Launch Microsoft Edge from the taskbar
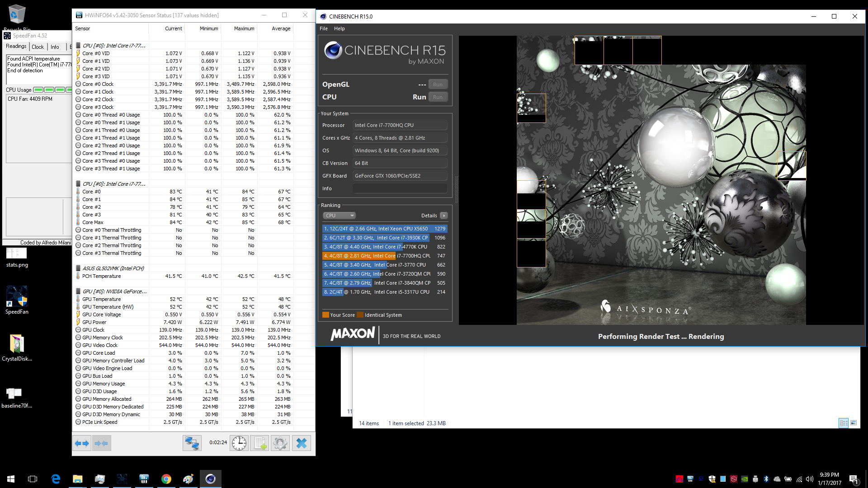 click(x=56, y=479)
